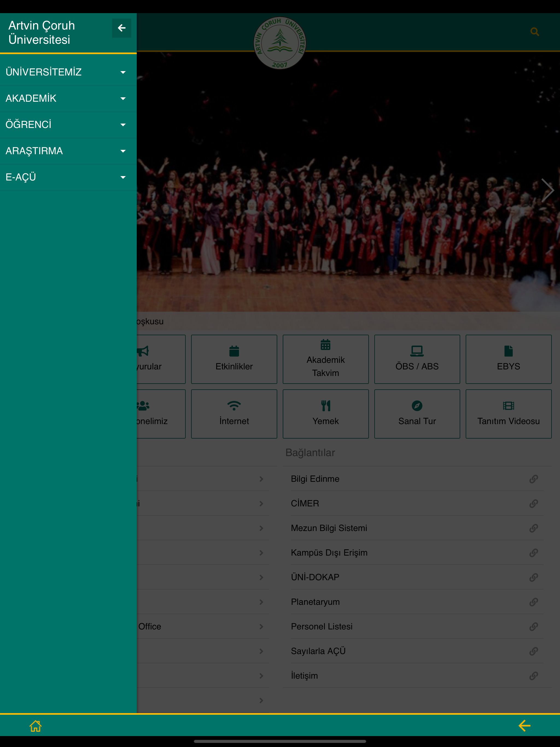560x747 pixels.
Task: Open the İnternet wifi tile
Action: click(x=234, y=414)
